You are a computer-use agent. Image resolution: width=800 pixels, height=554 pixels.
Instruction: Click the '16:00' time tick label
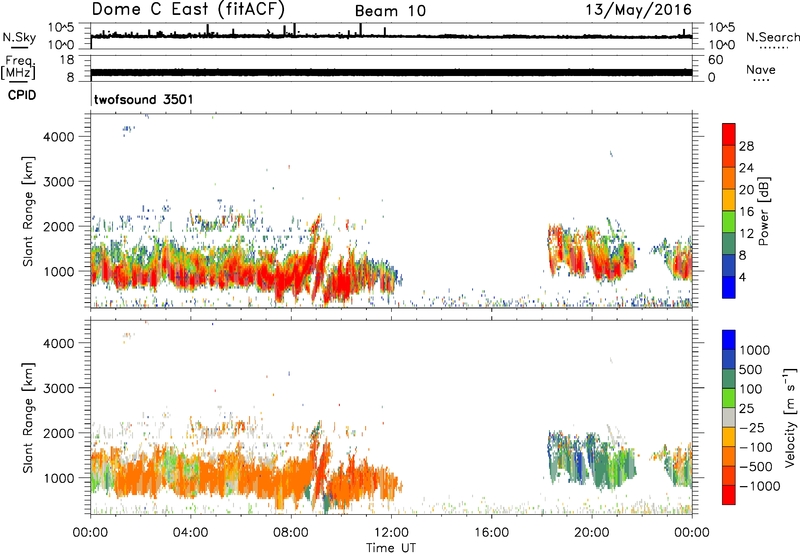click(491, 533)
